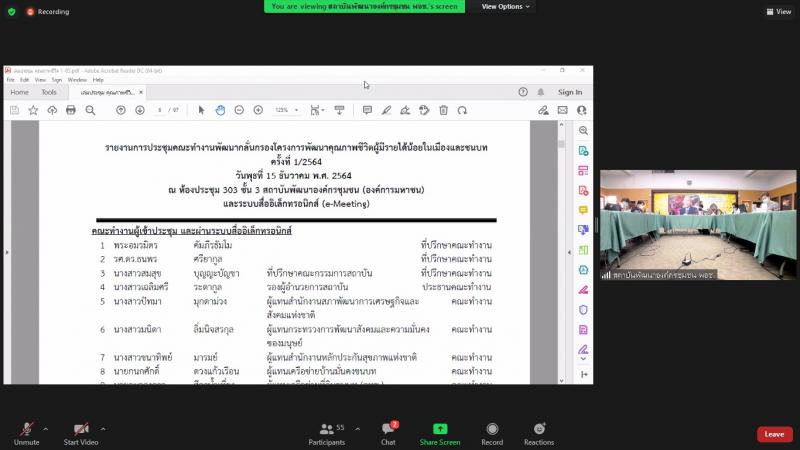800x450 pixels.
Task: Add the file to Starred with star icon
Action: [x=33, y=110]
